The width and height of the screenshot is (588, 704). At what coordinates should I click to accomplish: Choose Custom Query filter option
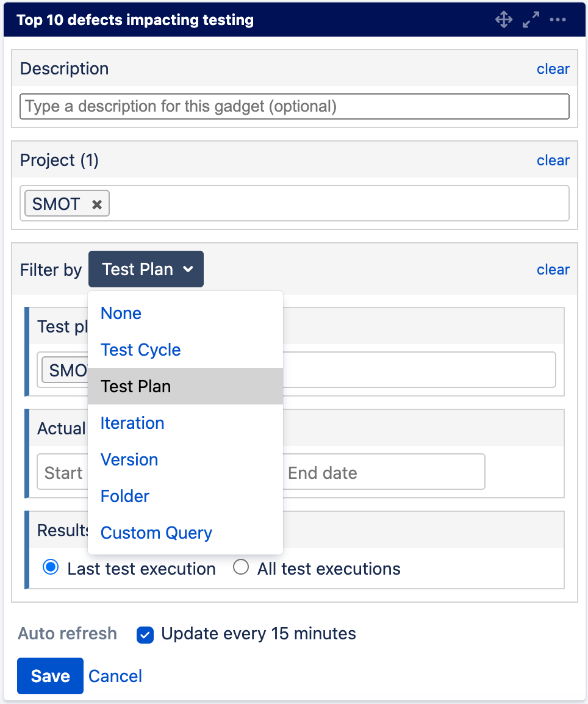click(x=156, y=533)
